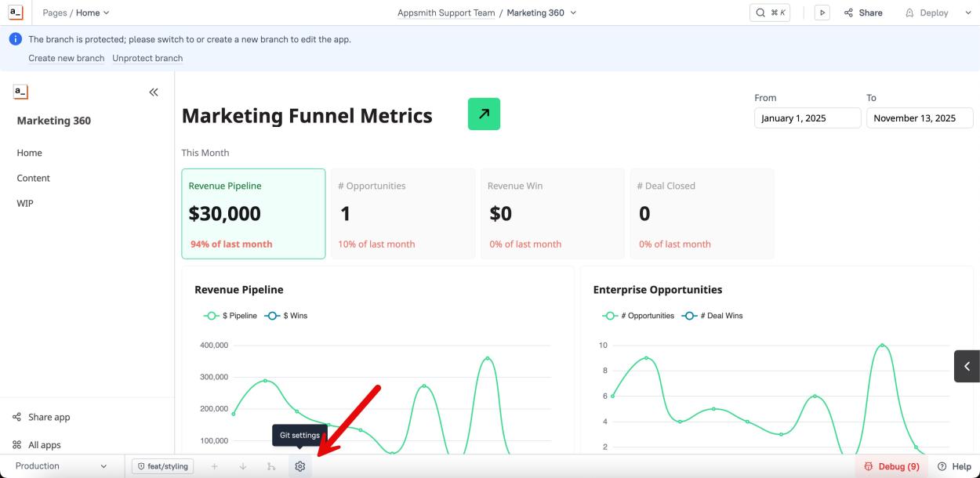Toggle the # Deal Wins legend series
Screen dimensions: 980x478
(713, 316)
